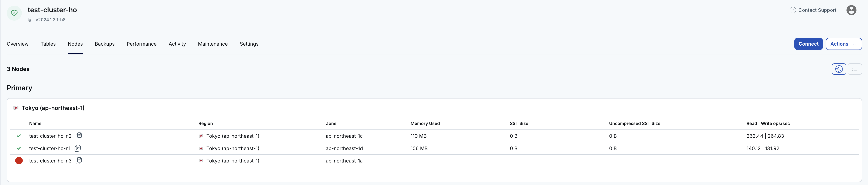This screenshot has width=868, height=185.
Task: Click green checkmark status for n2 node
Action: point(19,136)
